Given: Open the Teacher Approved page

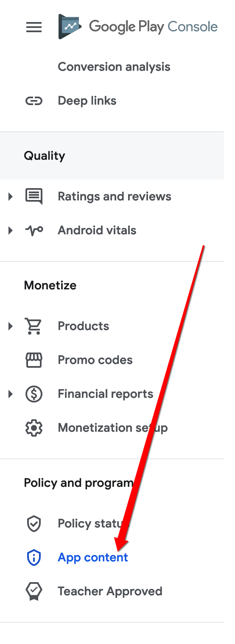Looking at the screenshot, I should [x=110, y=591].
